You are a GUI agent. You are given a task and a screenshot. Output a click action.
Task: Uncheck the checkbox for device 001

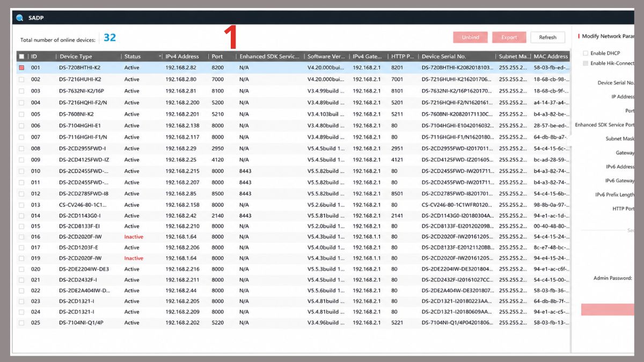coord(21,68)
